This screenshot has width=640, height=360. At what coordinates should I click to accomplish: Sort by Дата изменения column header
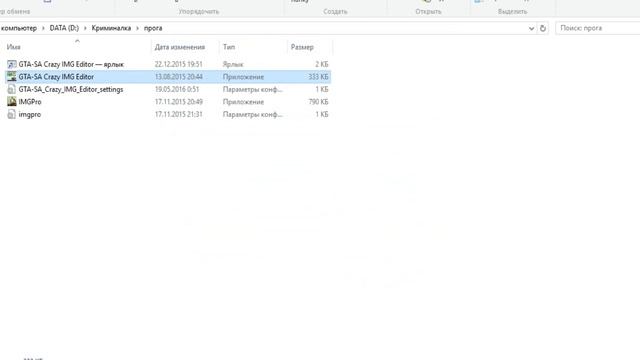tap(180, 47)
